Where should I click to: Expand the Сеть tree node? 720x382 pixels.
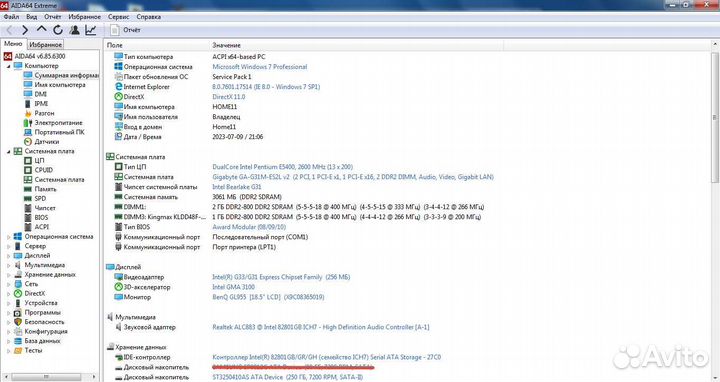point(8,284)
